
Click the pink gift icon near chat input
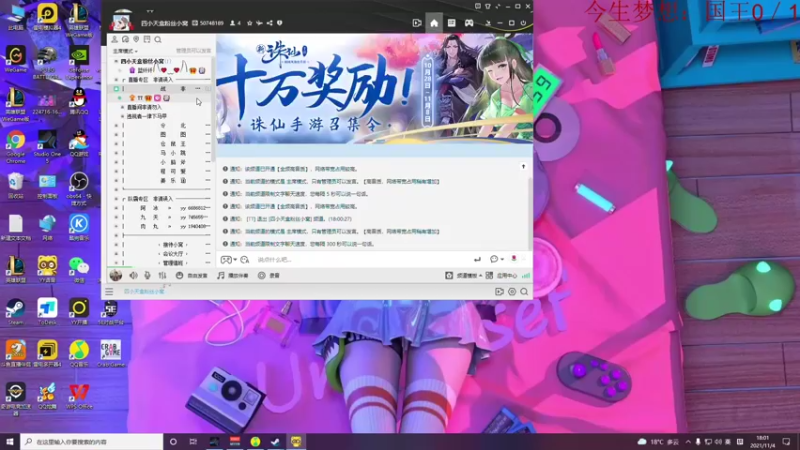(x=514, y=259)
